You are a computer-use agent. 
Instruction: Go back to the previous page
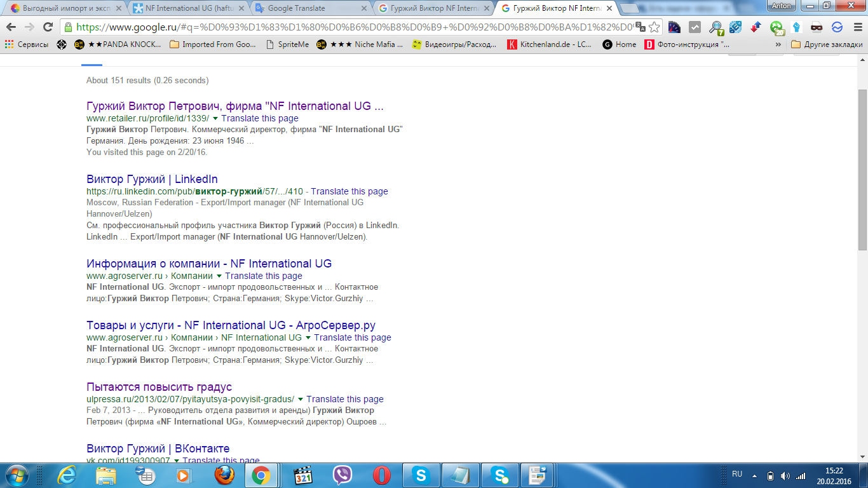tap(11, 27)
